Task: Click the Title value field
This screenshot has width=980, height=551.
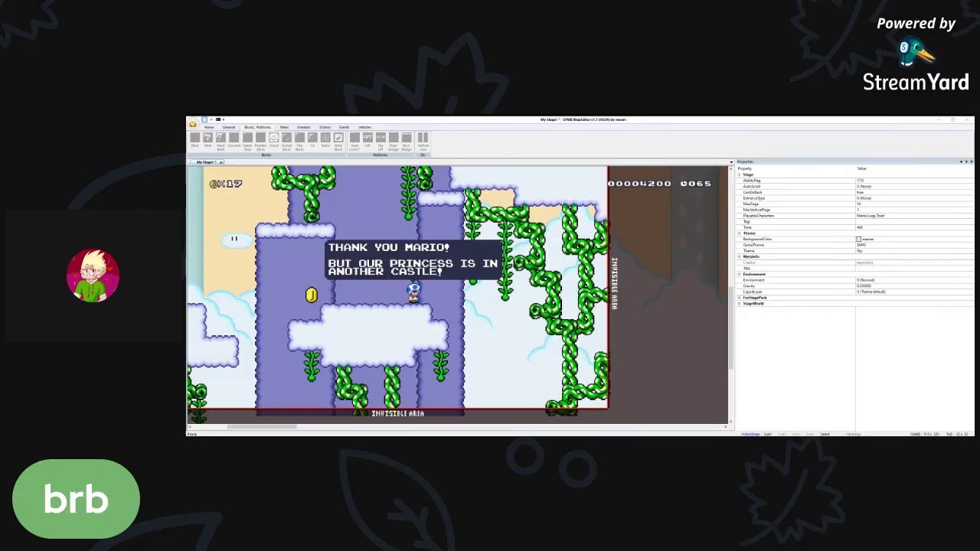Action: click(x=915, y=269)
